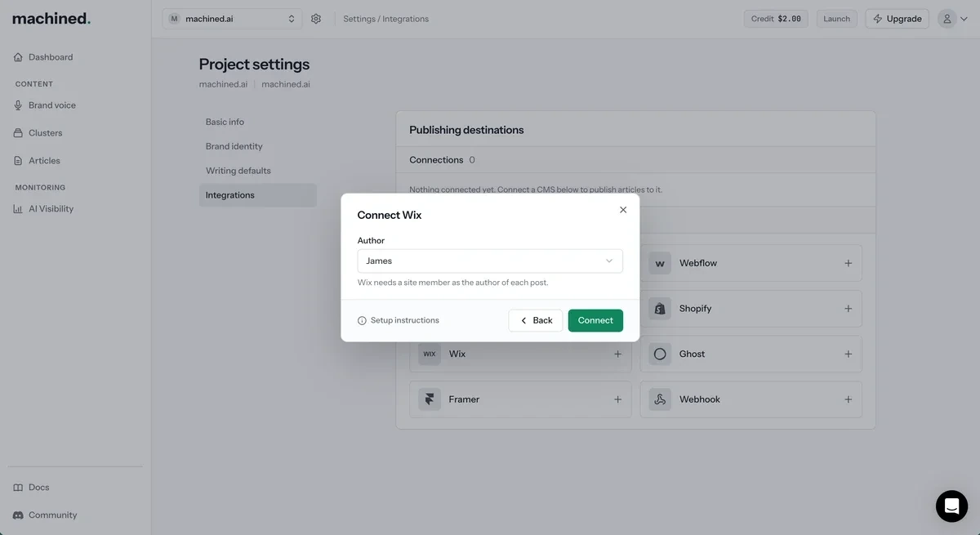This screenshot has height=535, width=980.
Task: Click the Ghost logo icon
Action: (660, 354)
